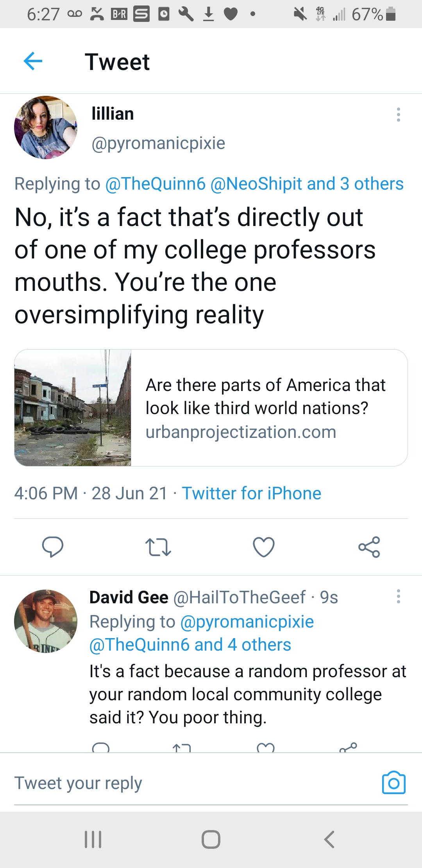Tap 'Twitter for iPhone' source link
This screenshot has height=868, width=422.
pos(251,493)
